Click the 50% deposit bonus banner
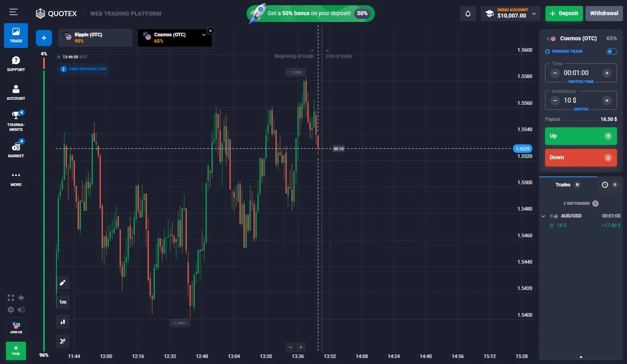 [x=311, y=14]
